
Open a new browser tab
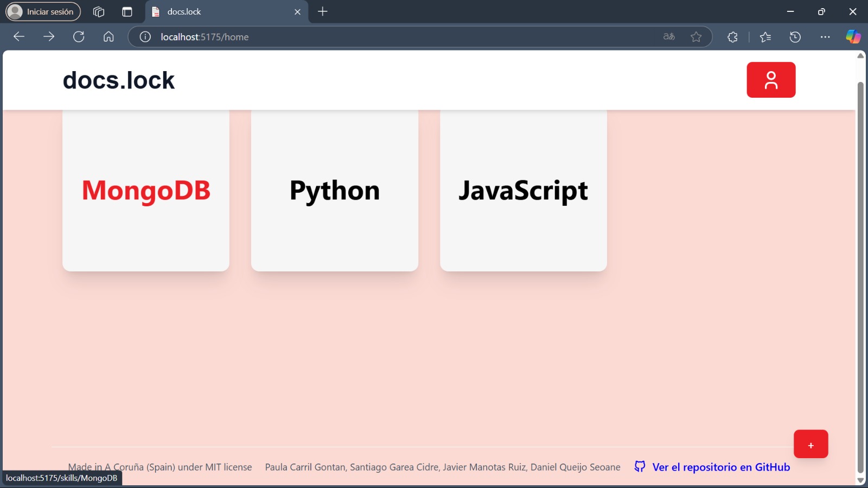tap(323, 12)
